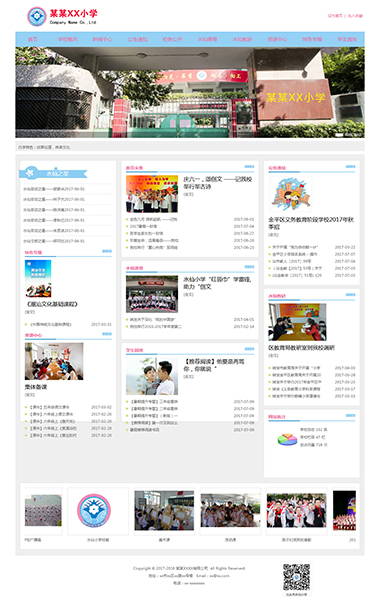Click the more button in 学生园地 section header
Screen dimensions: 380x597
pos(249,349)
